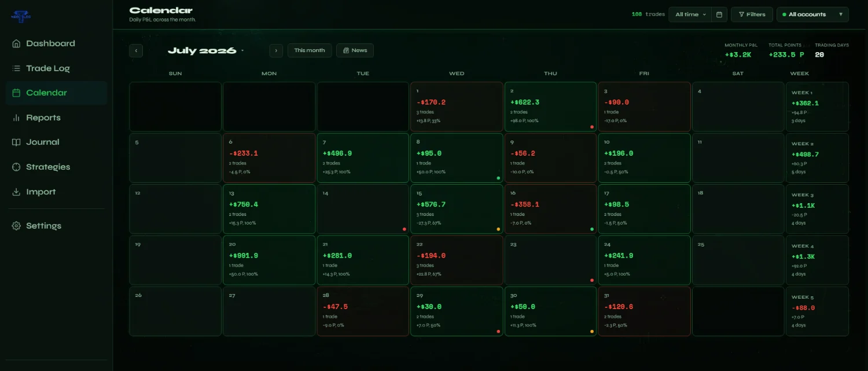Select July 13 cell showing +$750.4

(x=269, y=209)
